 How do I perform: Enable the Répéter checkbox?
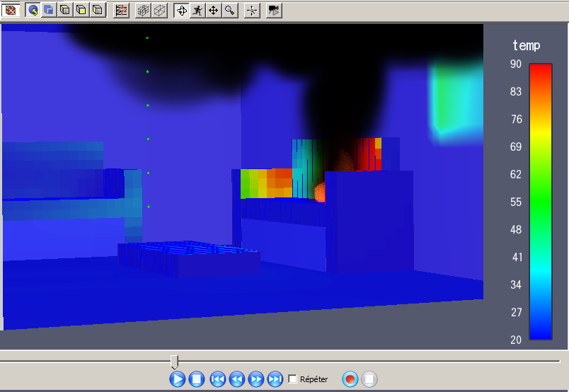point(292,379)
